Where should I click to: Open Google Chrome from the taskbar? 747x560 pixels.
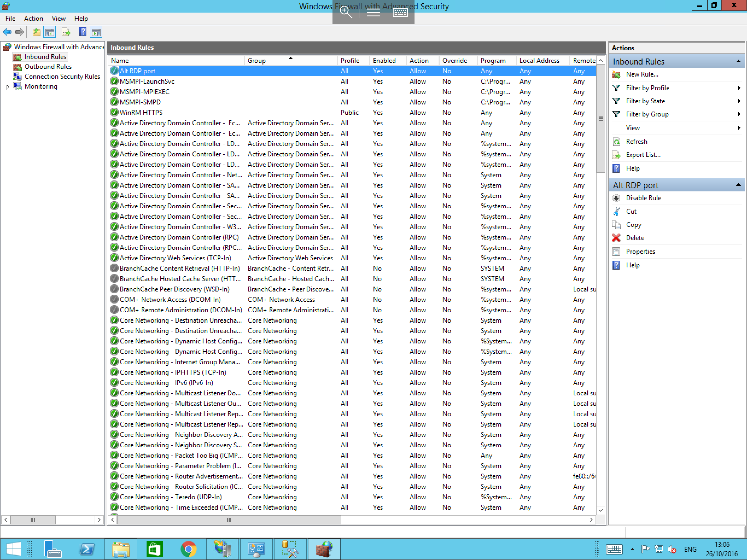[x=189, y=549]
